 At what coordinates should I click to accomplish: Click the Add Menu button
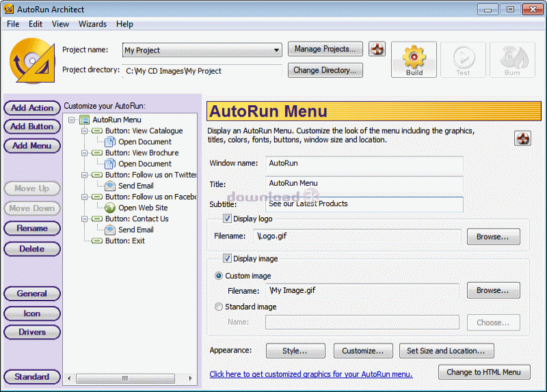click(32, 145)
